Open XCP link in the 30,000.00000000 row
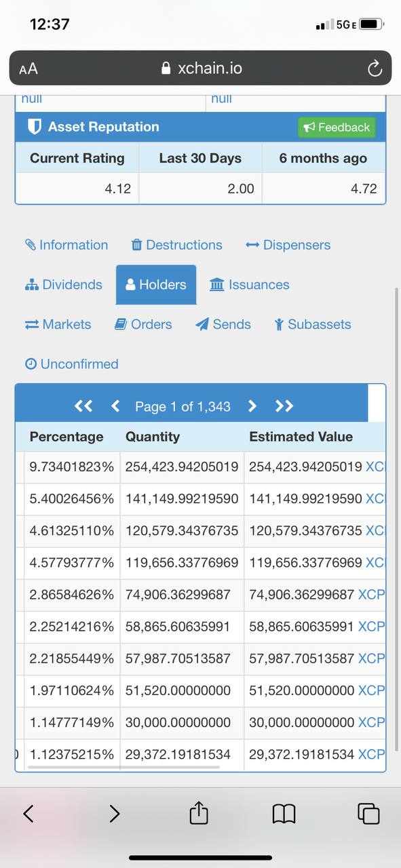401x868 pixels. (x=371, y=722)
